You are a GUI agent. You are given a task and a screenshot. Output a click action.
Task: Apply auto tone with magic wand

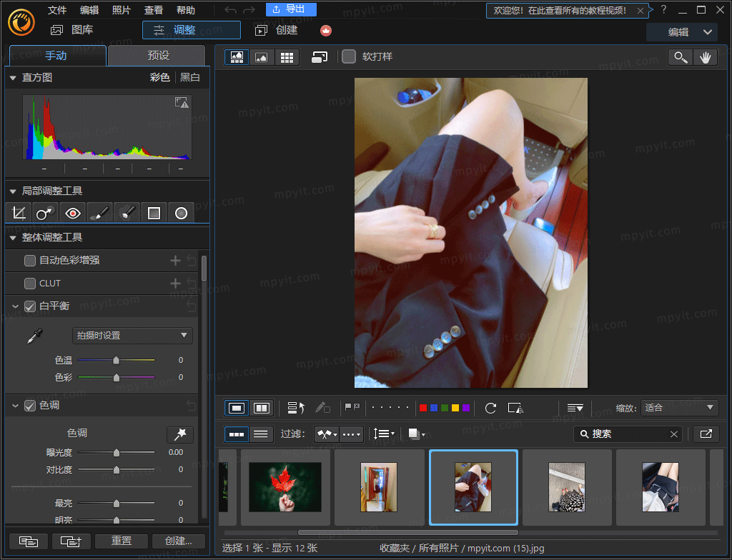[179, 434]
